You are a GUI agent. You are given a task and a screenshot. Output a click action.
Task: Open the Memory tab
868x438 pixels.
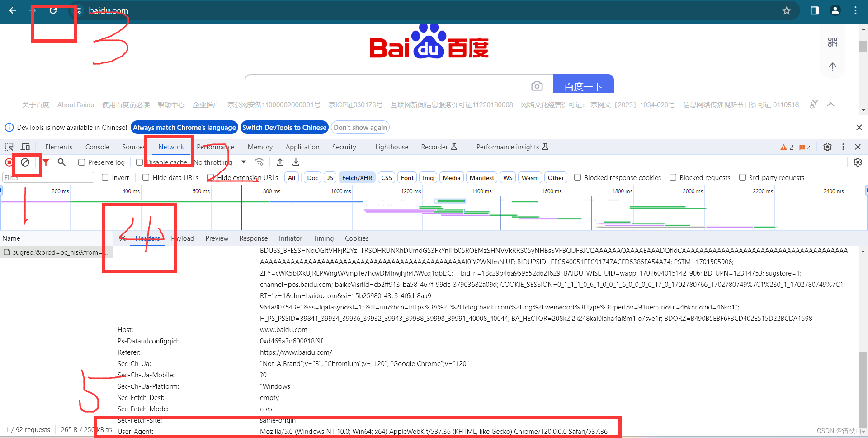point(260,147)
